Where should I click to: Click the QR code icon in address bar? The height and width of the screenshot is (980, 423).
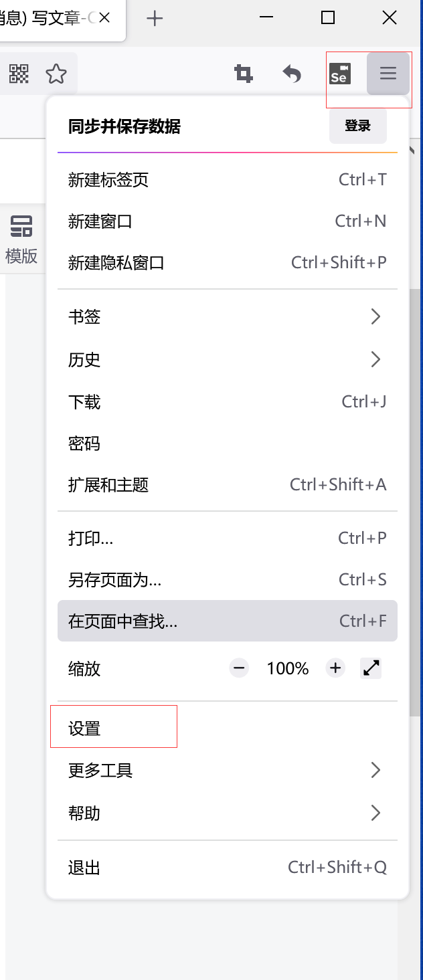19,74
